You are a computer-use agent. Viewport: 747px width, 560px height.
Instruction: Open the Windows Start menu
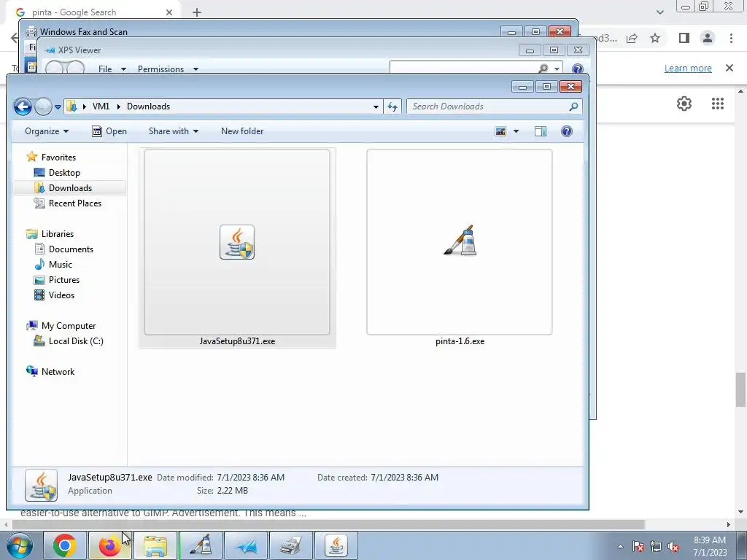tap(19, 545)
